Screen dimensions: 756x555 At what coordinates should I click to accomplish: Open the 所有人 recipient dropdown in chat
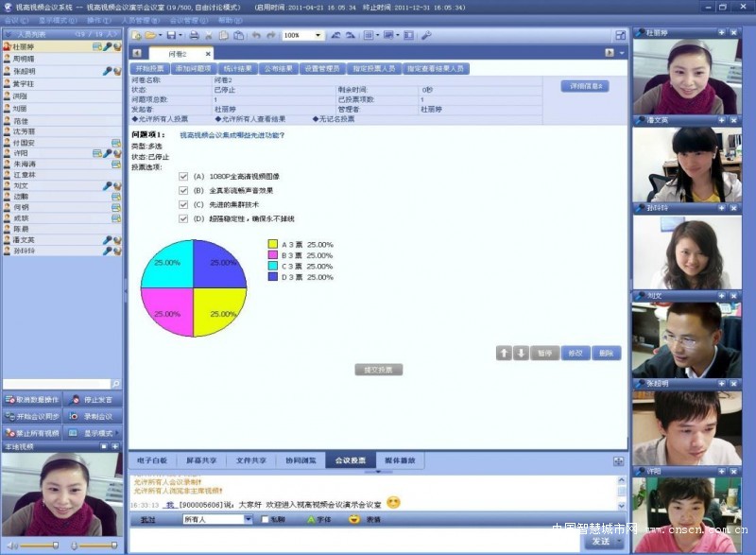tap(248, 518)
